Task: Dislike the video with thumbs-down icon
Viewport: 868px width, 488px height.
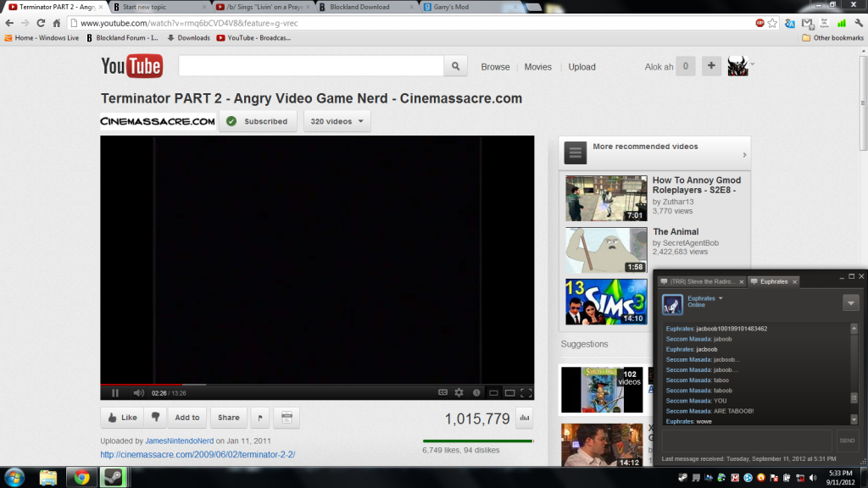Action: click(156, 417)
